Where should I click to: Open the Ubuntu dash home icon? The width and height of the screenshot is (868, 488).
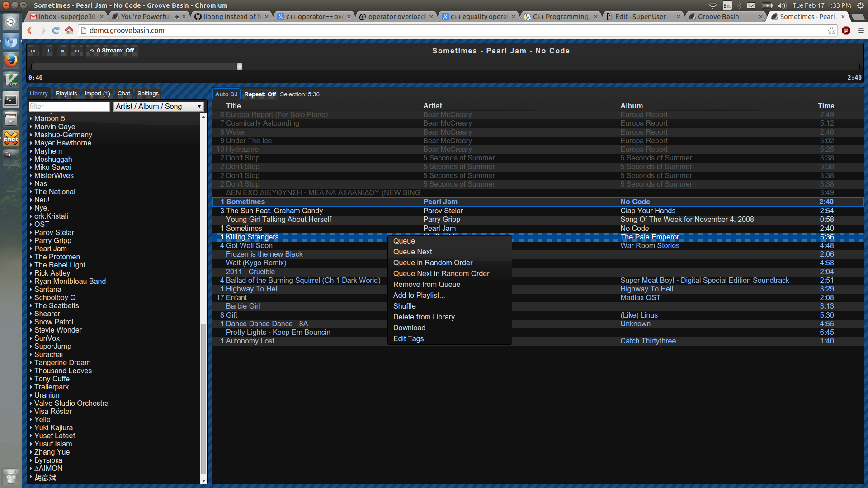(11, 21)
